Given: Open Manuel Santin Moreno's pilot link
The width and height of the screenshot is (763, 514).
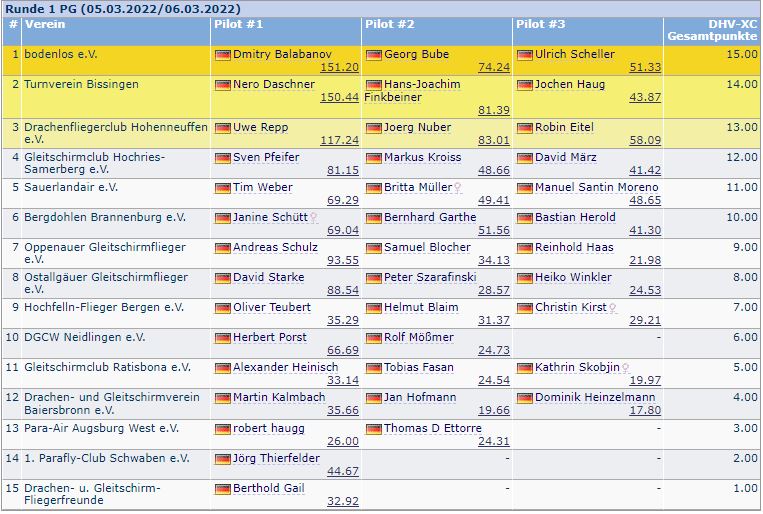Looking at the screenshot, I should pos(597,187).
